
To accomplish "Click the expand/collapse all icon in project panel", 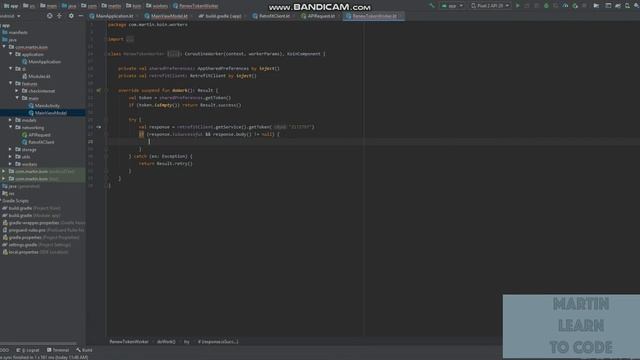I will pos(60,16).
